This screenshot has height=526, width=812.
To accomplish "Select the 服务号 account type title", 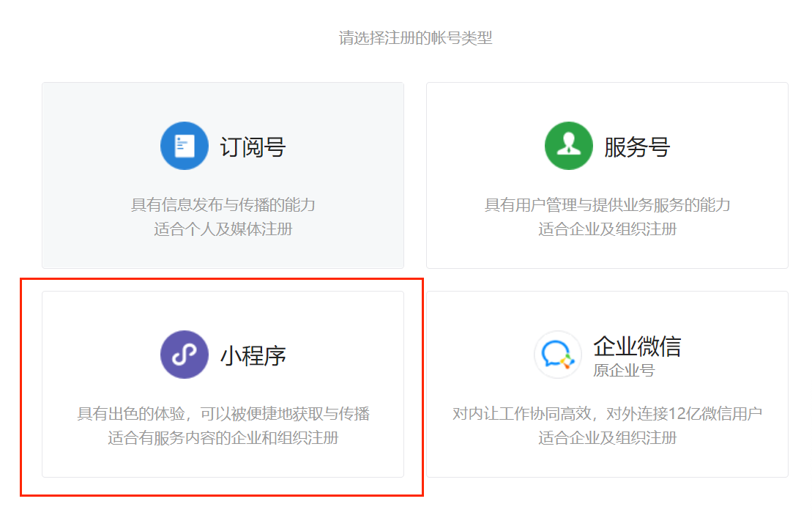I will (x=637, y=147).
